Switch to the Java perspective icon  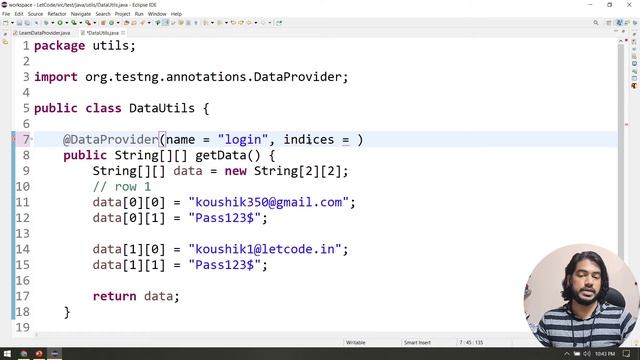(x=619, y=22)
